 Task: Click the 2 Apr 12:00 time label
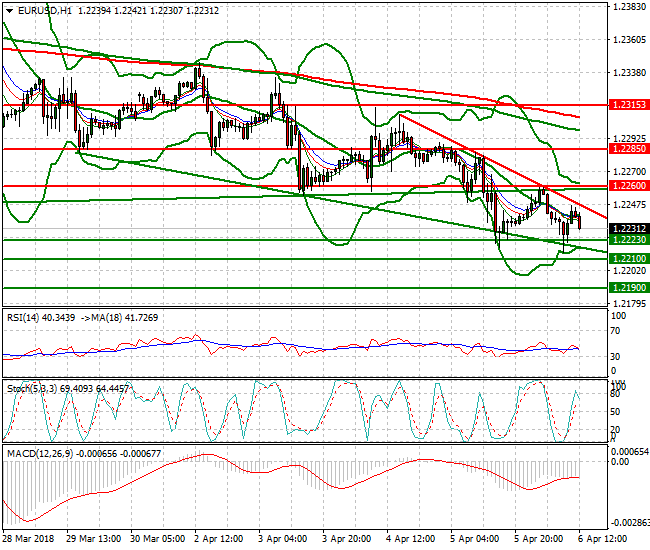click(x=218, y=539)
